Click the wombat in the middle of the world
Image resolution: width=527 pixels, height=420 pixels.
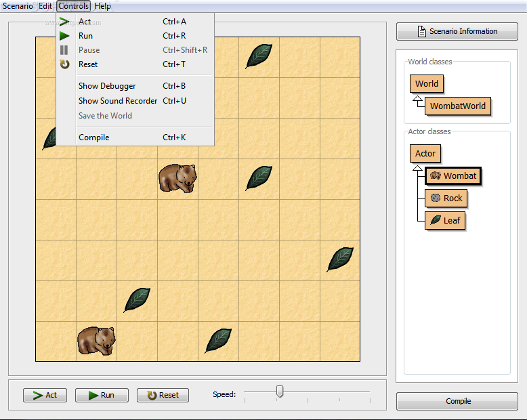[x=177, y=178]
